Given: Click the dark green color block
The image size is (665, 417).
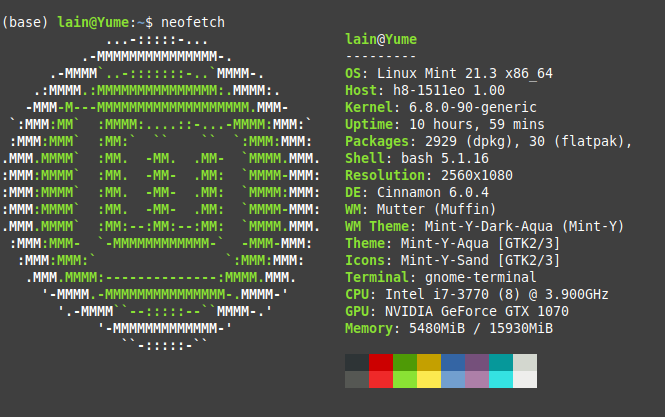Looking at the screenshot, I should click(x=405, y=363).
